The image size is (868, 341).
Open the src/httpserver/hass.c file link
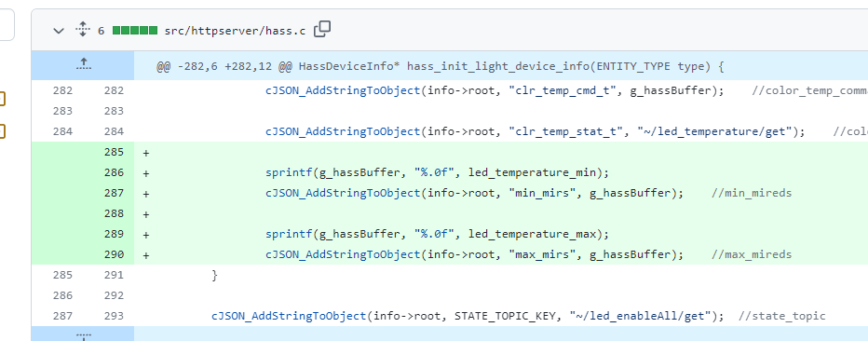coord(235,31)
